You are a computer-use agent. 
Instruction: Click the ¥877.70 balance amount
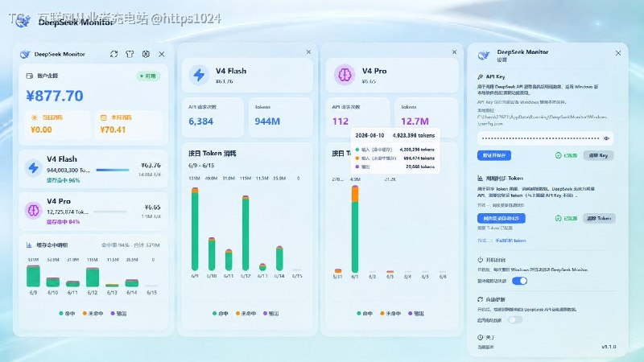(55, 96)
